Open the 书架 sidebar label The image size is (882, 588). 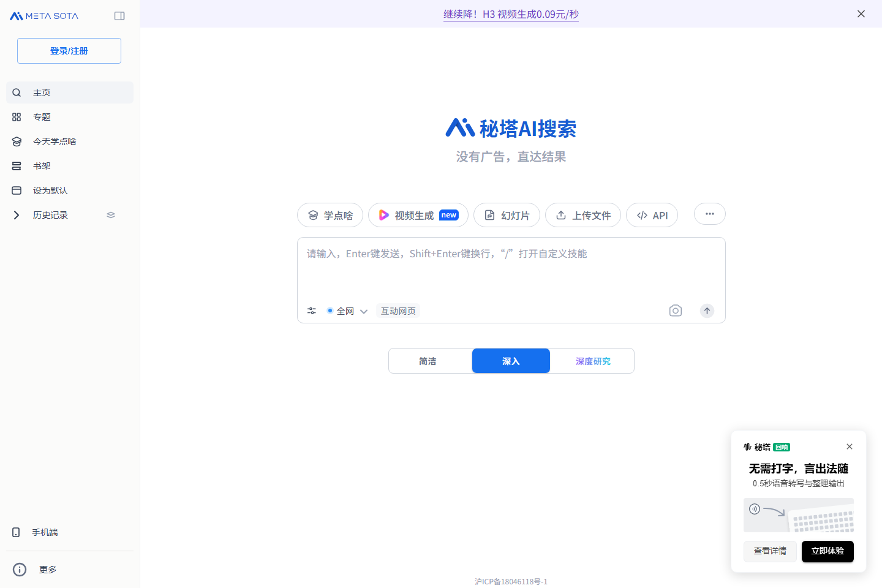(42, 166)
